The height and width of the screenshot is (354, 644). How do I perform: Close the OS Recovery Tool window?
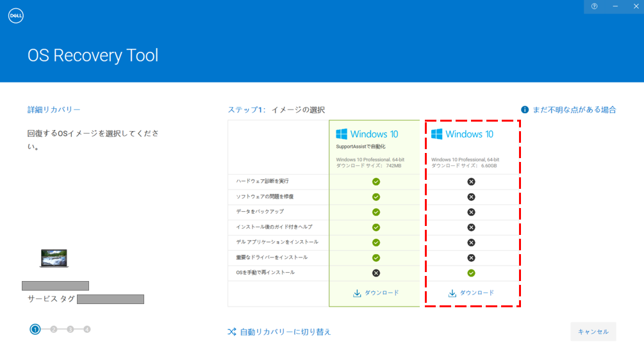click(636, 6)
